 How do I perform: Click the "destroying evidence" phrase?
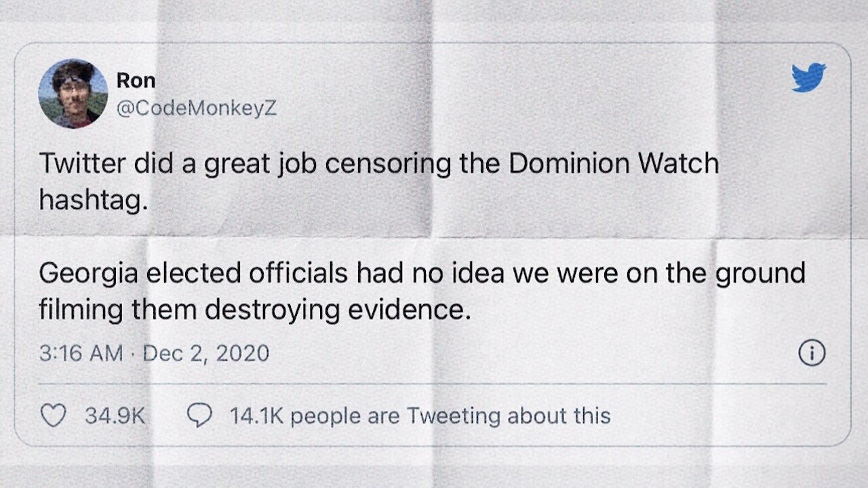337,310
